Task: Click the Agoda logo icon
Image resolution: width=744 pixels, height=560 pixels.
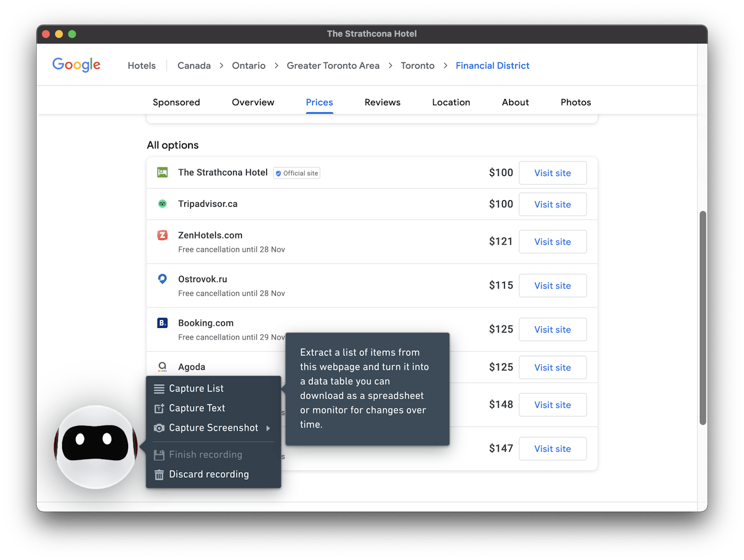Action: click(163, 367)
